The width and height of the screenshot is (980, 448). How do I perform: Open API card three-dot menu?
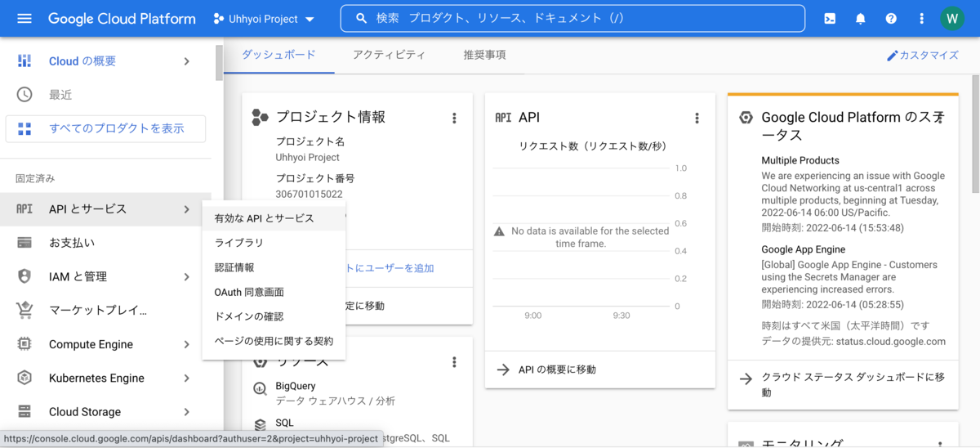[x=697, y=118]
